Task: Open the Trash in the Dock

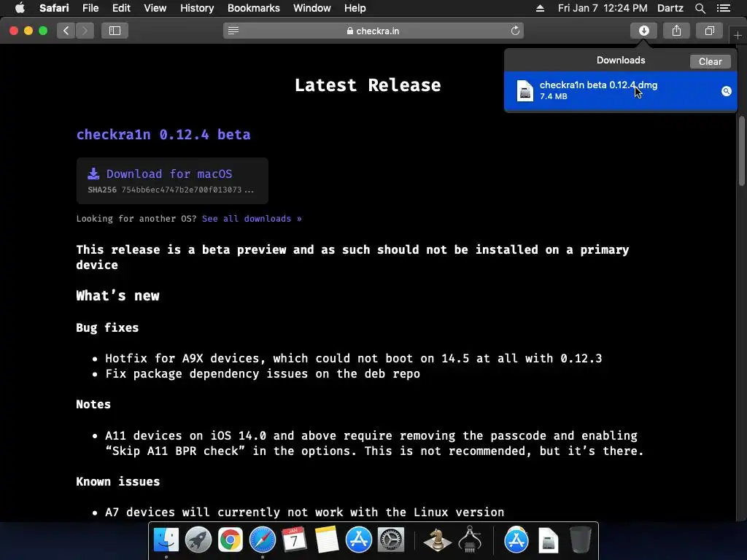Action: [x=580, y=540]
